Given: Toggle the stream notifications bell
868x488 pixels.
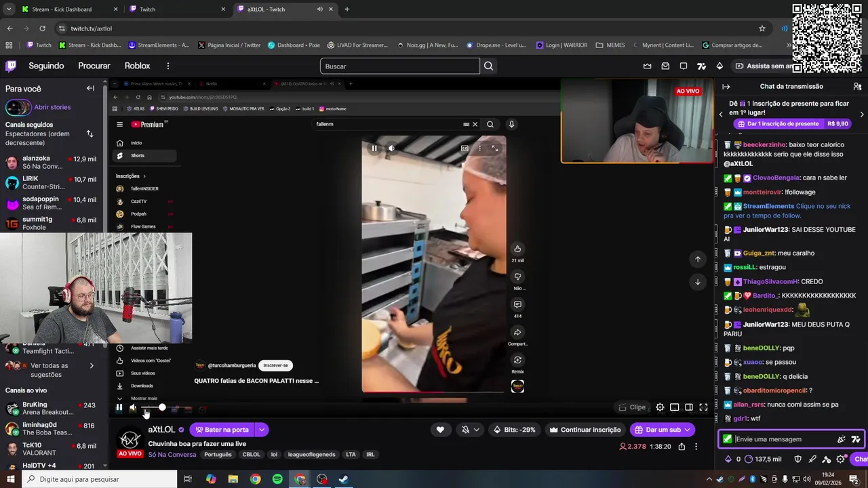Looking at the screenshot, I should (465, 430).
